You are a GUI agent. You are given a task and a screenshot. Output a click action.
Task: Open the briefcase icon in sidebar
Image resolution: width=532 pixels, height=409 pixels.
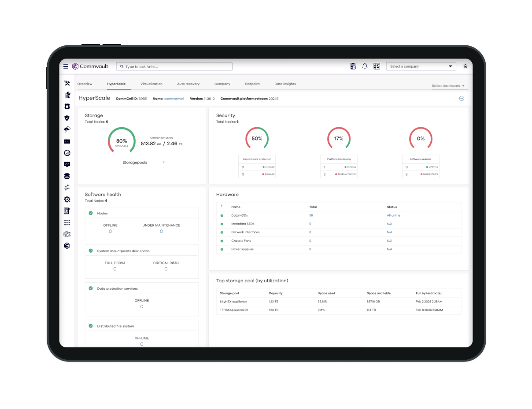tap(67, 141)
